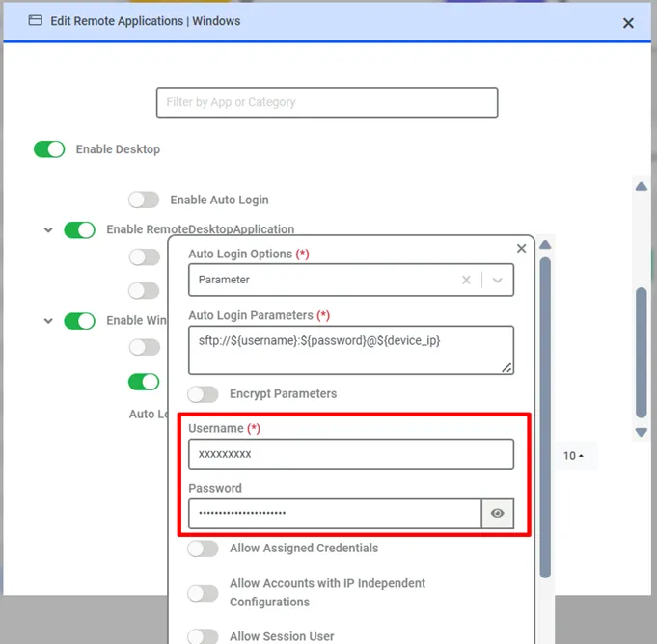Toggle the Enable RemoteDesktopApplication switch
The height and width of the screenshot is (644, 657).
pos(80,229)
